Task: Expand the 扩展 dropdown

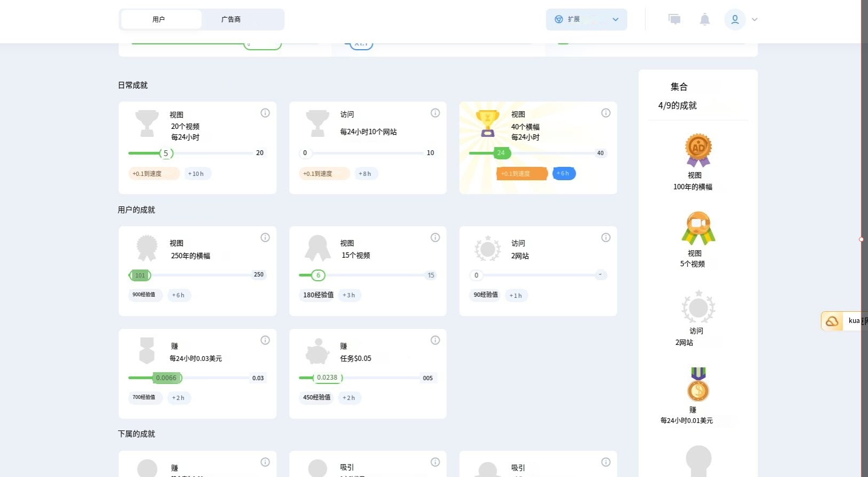Action: click(x=586, y=19)
